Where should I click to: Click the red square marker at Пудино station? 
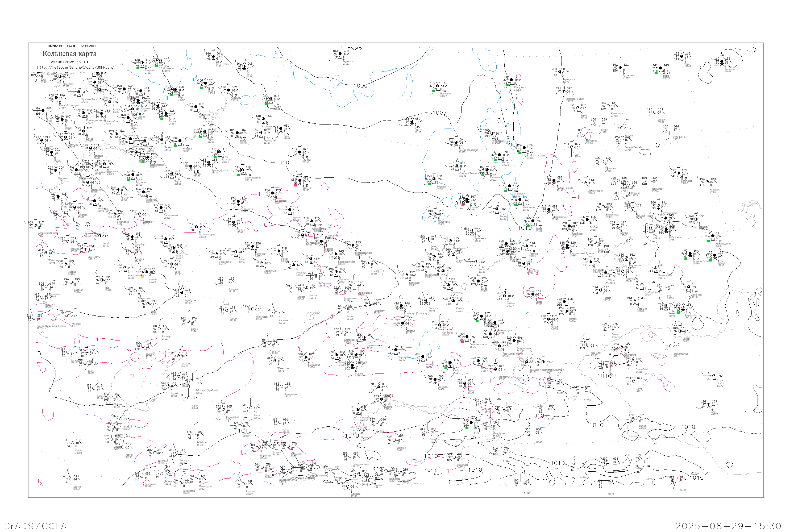463,204
